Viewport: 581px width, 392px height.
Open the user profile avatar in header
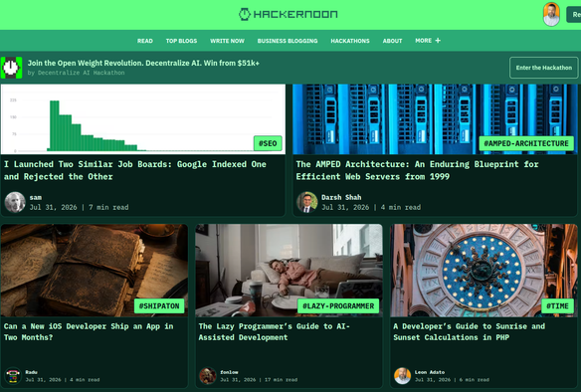pyautogui.click(x=551, y=15)
